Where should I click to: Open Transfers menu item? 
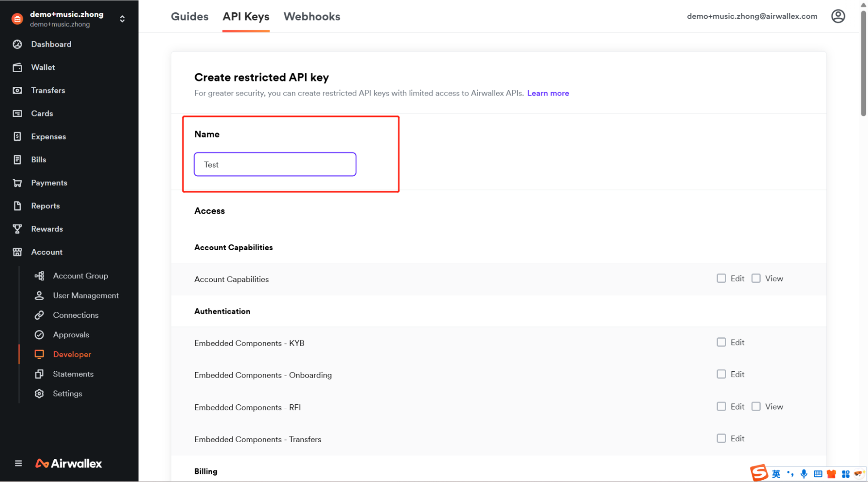pos(48,90)
